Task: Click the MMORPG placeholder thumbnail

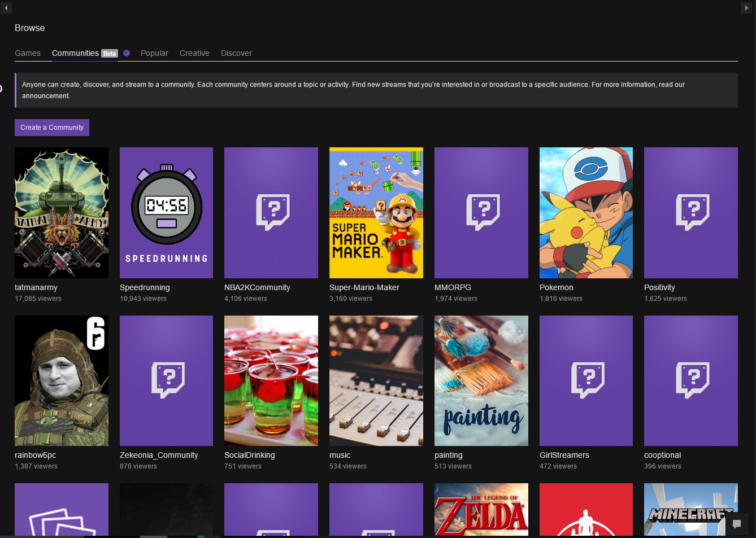Action: [x=481, y=213]
